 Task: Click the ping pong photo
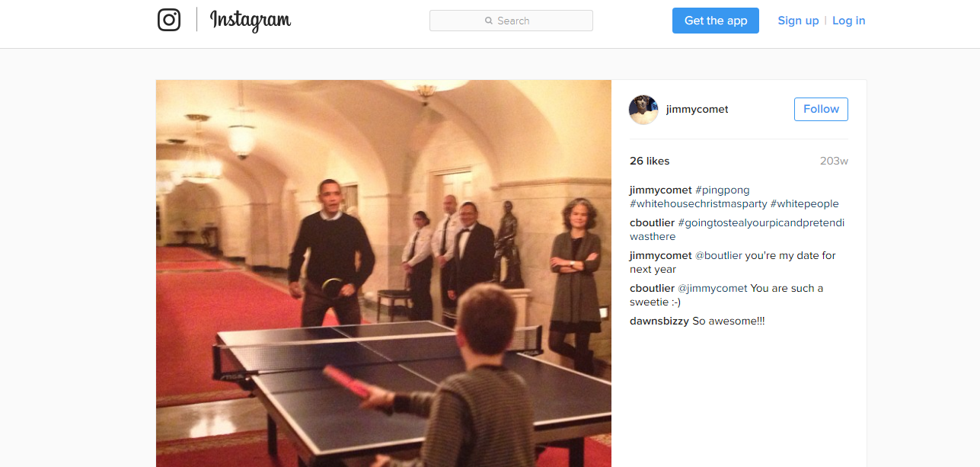point(384,273)
